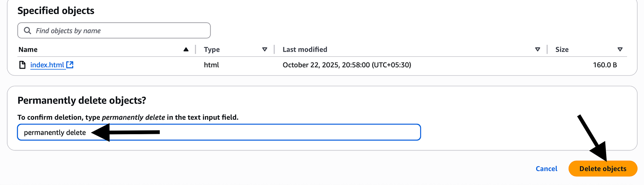Click the 160.0 B size value
The height and width of the screenshot is (185, 644).
tap(605, 65)
